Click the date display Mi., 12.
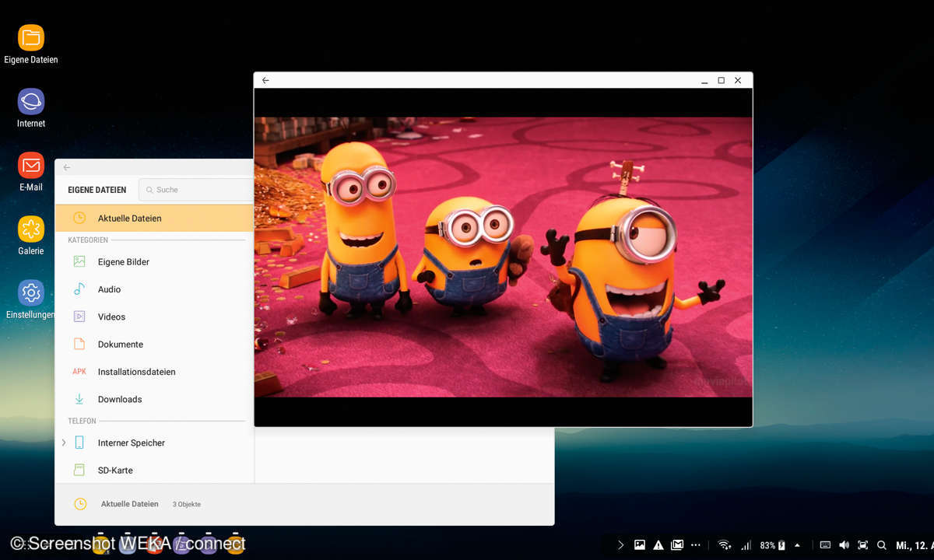The height and width of the screenshot is (560, 934). [914, 545]
